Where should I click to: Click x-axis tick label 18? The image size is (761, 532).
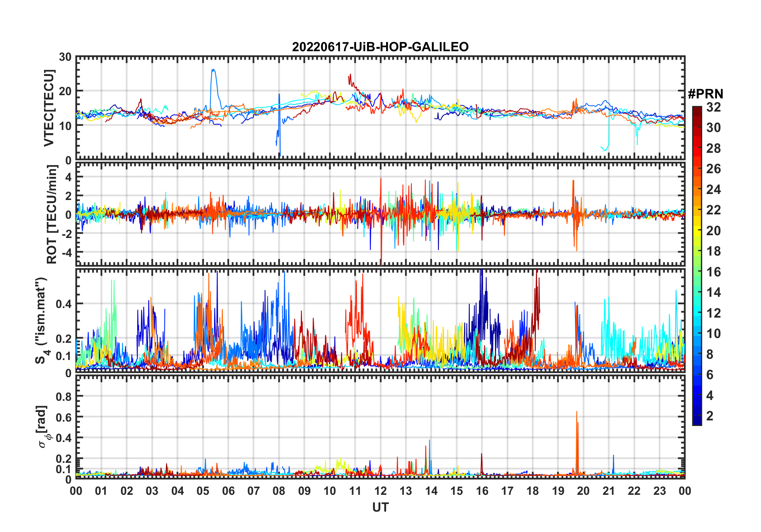pyautogui.click(x=533, y=491)
